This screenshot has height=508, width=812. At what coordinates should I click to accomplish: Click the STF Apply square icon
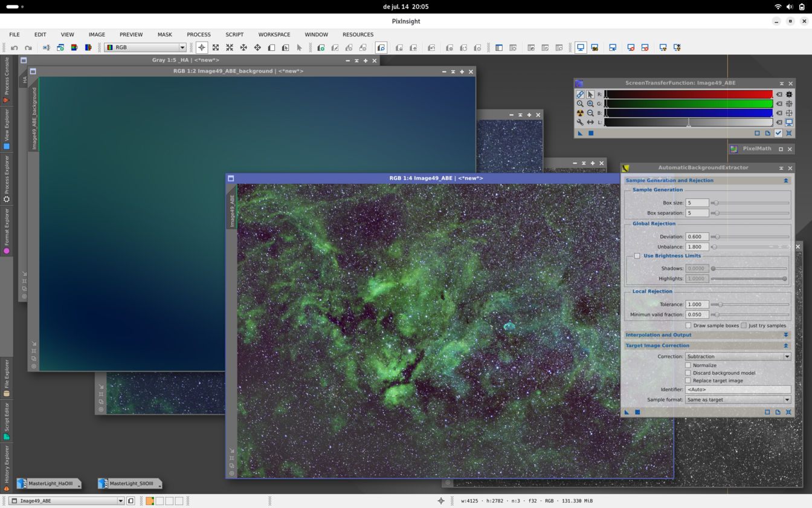click(x=591, y=133)
